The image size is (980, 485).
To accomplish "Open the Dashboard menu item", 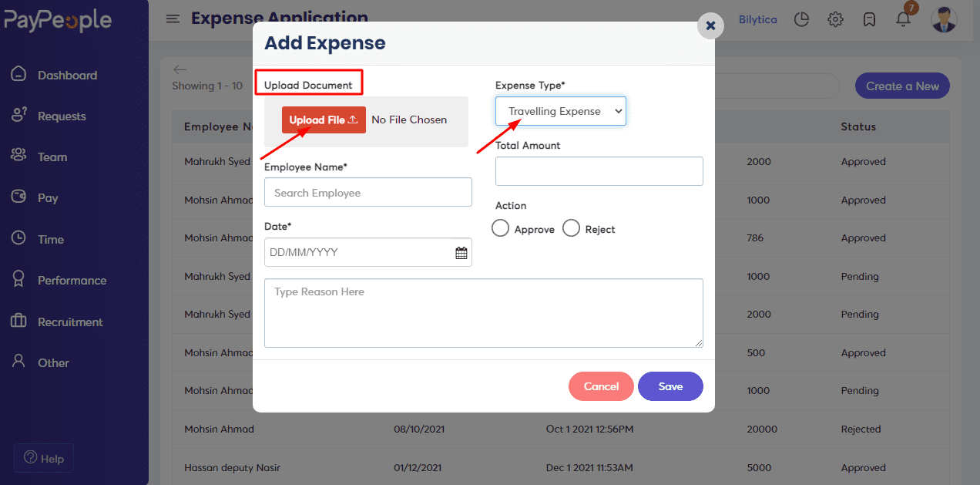I will [67, 76].
